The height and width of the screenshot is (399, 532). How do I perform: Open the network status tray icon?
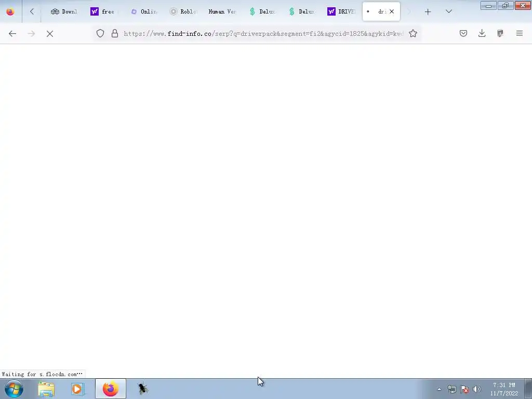[452, 390]
